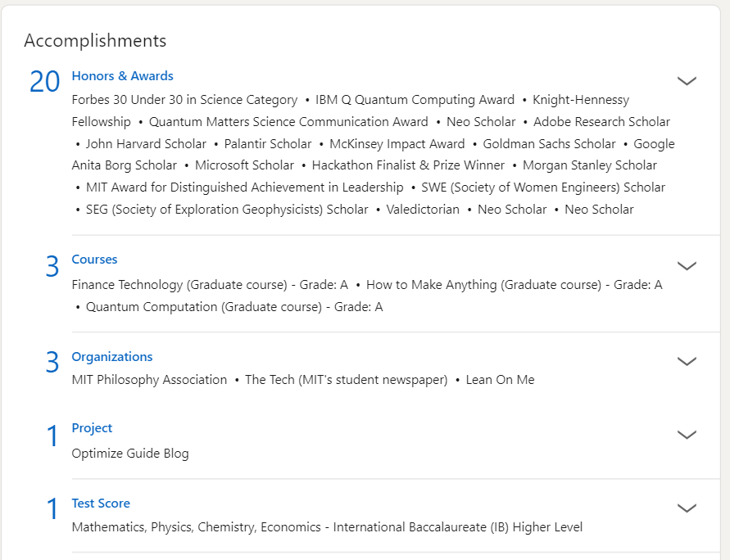Expand the Project section chevron
730x560 pixels.
[687, 435]
